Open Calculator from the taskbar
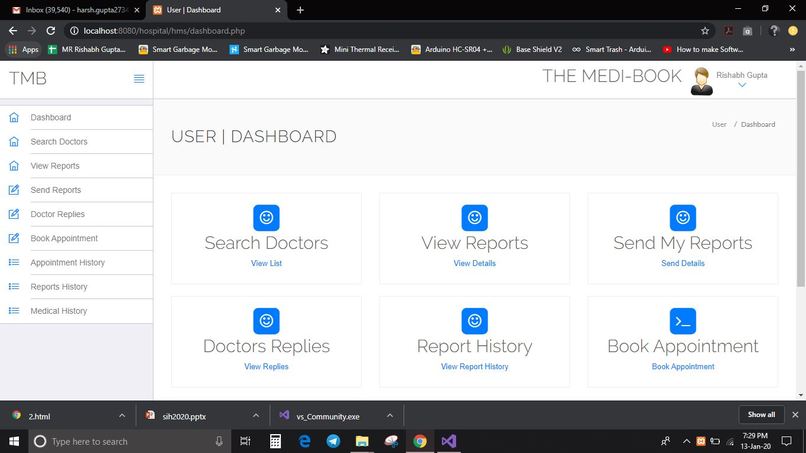Screen dimensions: 806x453 (x=276, y=441)
